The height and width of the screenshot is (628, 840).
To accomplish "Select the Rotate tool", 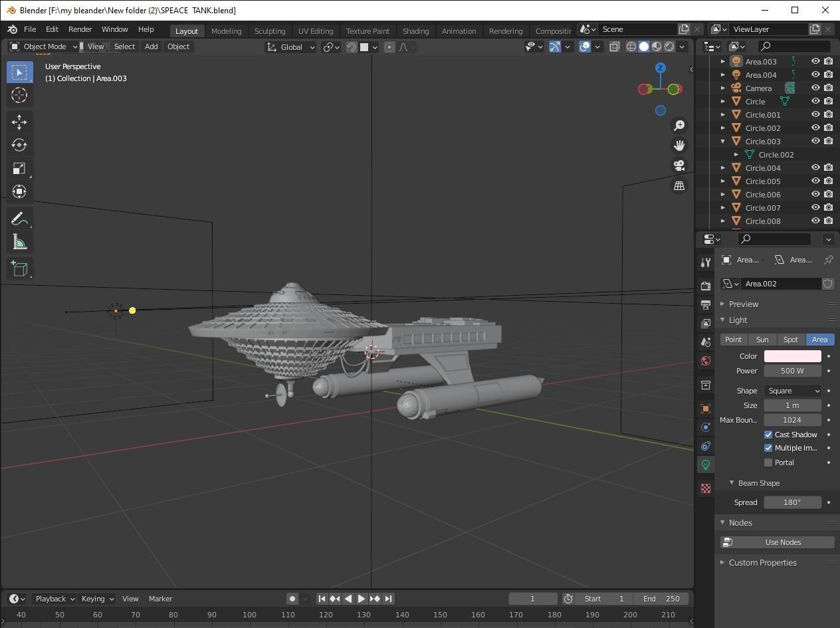I will click(x=19, y=146).
